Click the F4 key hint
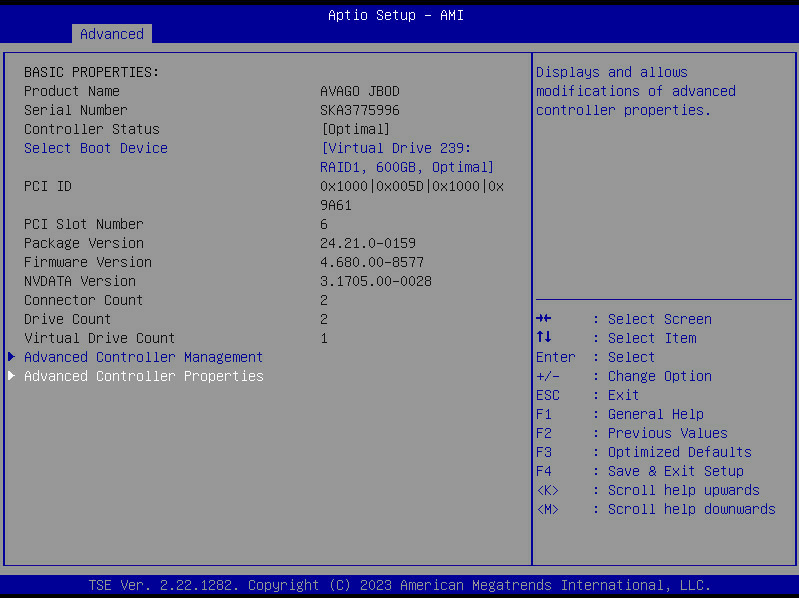This screenshot has height=598, width=799. [544, 471]
